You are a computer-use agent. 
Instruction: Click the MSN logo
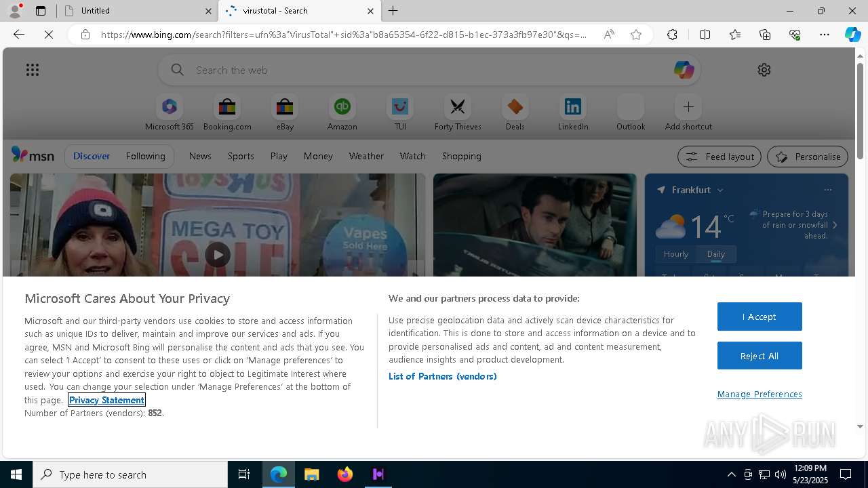coord(33,156)
